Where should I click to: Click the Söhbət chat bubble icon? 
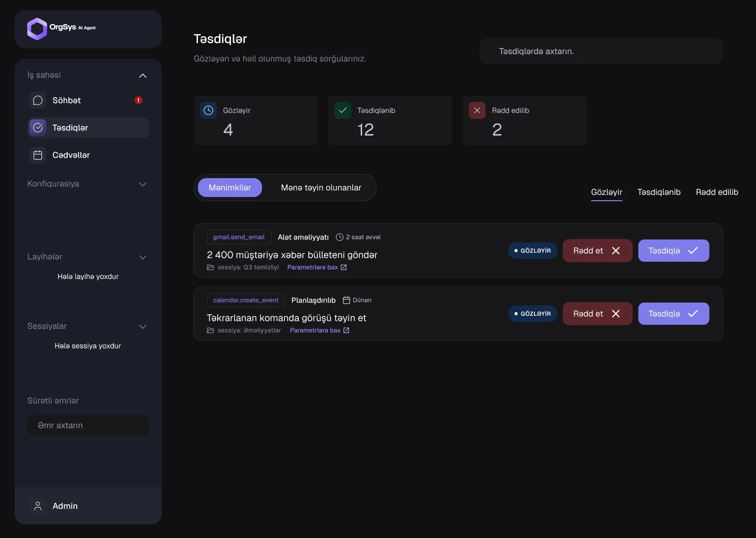point(38,100)
